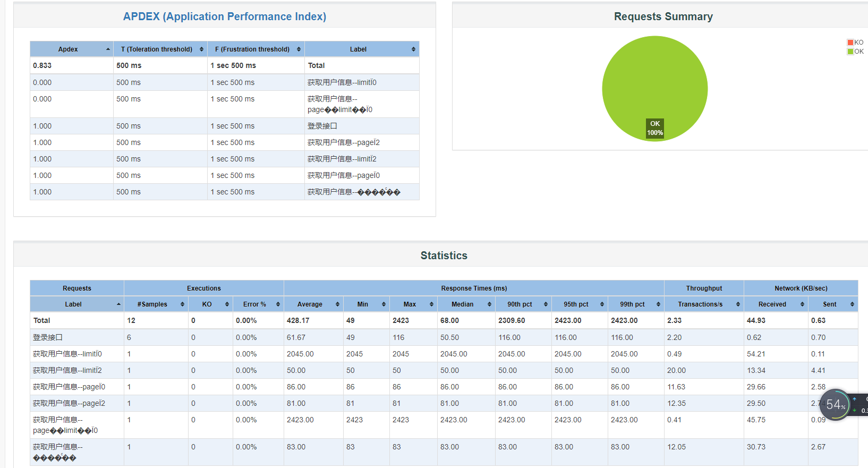This screenshot has width=868, height=468.
Task: Select Total 90th pct value 2309.60
Action: point(512,320)
